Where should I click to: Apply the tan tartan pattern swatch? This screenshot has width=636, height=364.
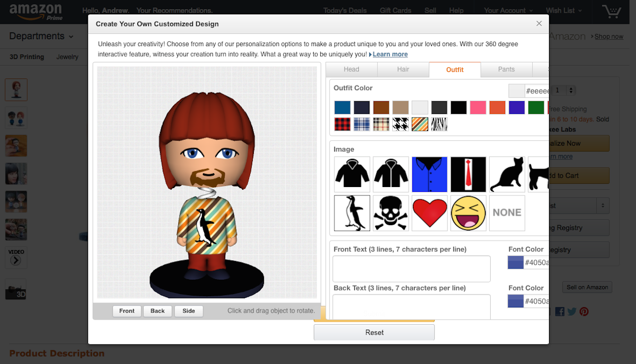click(381, 125)
